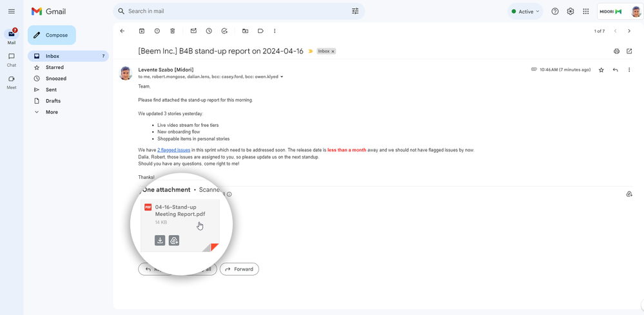
Task: Delete this email with trash icon
Action: pyautogui.click(x=173, y=31)
